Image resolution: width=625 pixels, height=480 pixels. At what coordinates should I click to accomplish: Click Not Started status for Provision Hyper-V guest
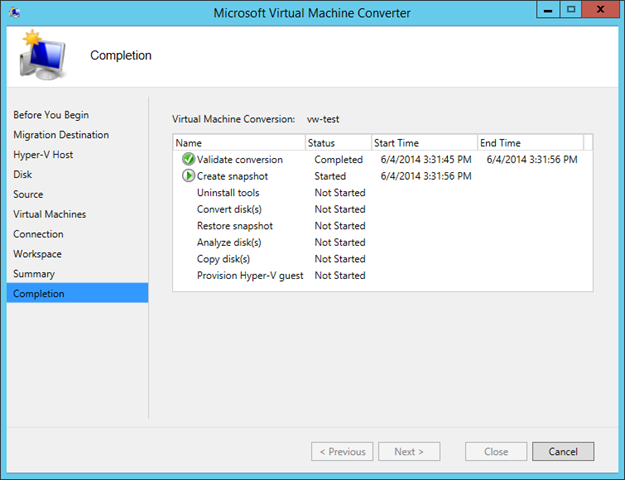coord(340,275)
